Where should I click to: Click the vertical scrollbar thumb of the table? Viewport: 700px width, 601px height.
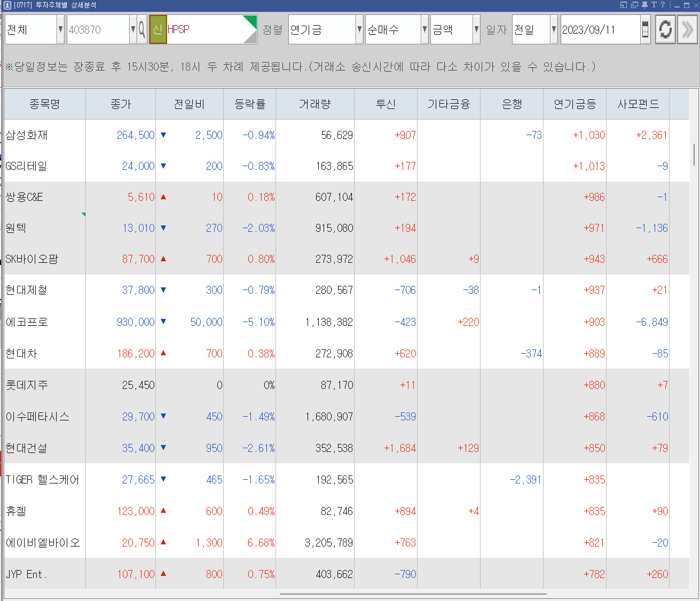694,155
